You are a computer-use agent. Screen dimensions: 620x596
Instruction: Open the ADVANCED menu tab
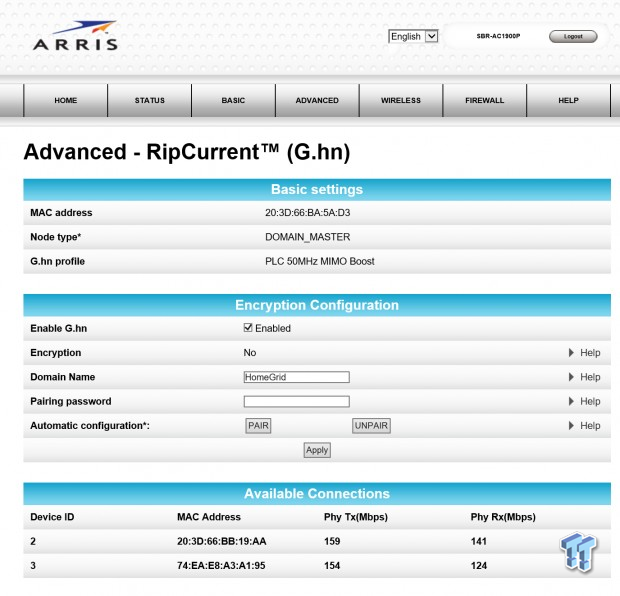(x=317, y=100)
